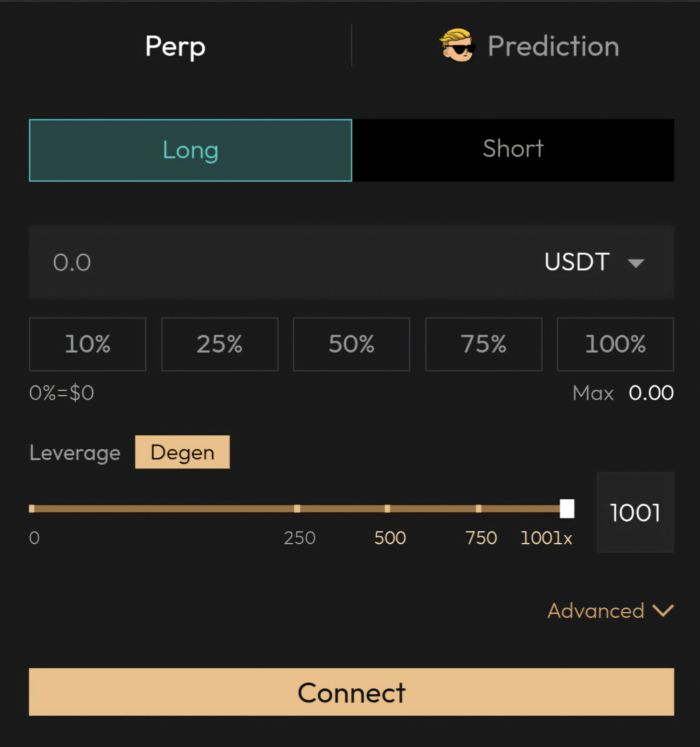Click the white leverage slider handle

[567, 508]
